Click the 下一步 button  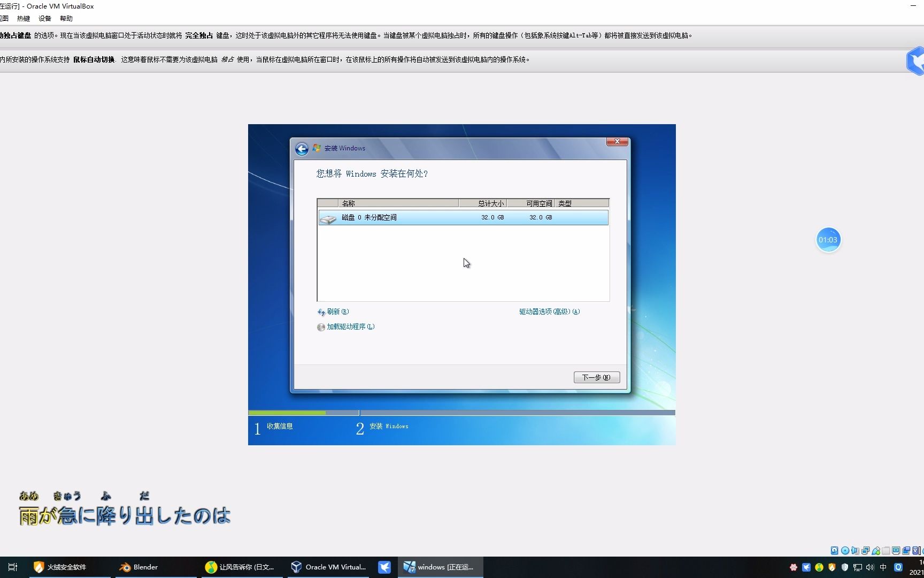coord(597,377)
